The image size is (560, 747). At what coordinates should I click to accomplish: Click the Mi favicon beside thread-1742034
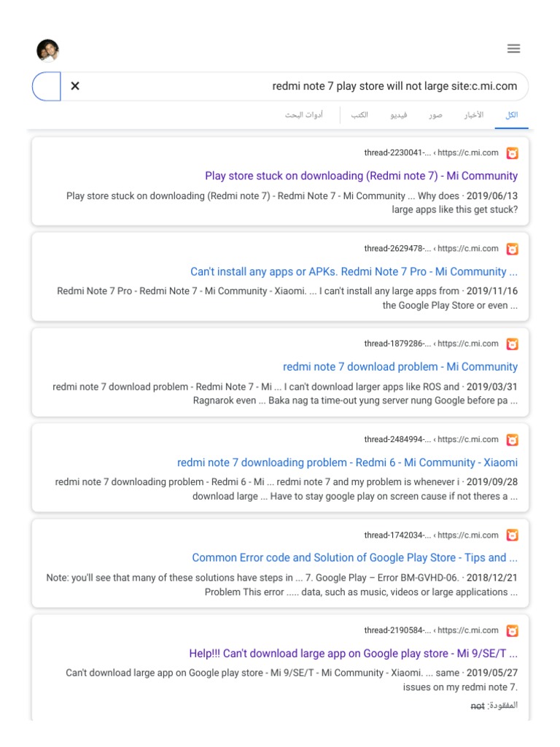(512, 535)
